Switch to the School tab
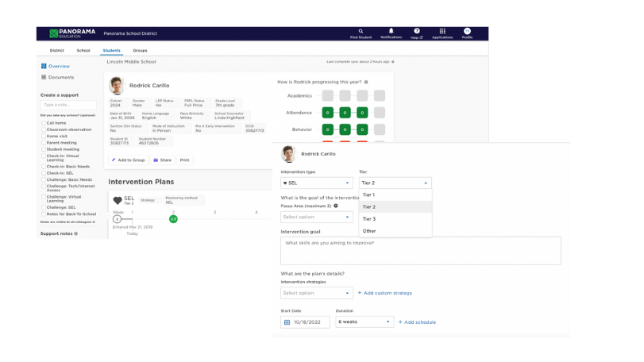The width and height of the screenshot is (644, 362). pyautogui.click(x=83, y=51)
